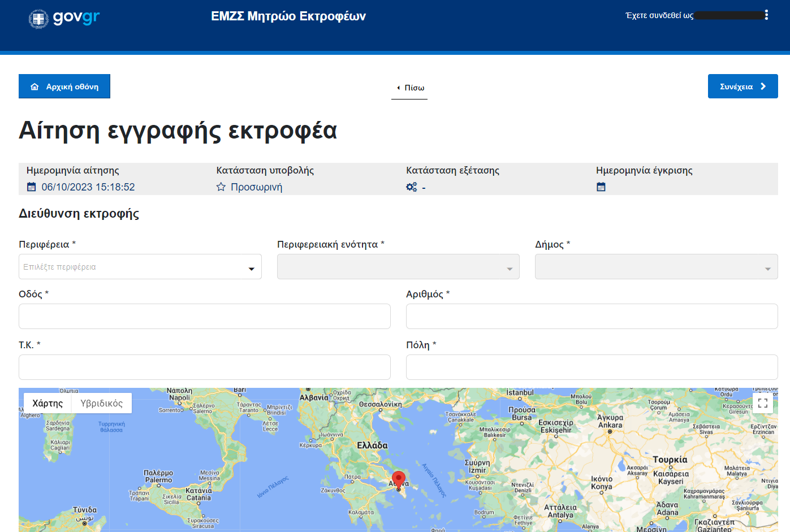Viewport: 790px width, 532px height.
Task: Open the three-dot user menu
Action: [x=766, y=15]
